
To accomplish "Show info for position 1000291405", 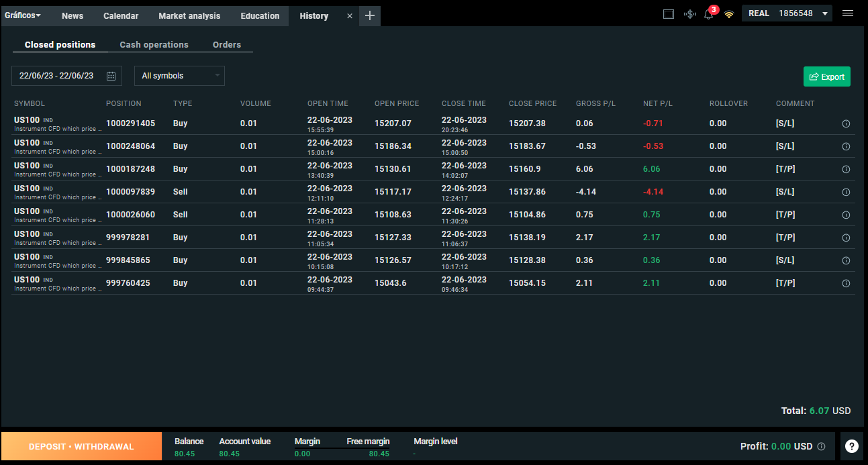I will point(846,123).
